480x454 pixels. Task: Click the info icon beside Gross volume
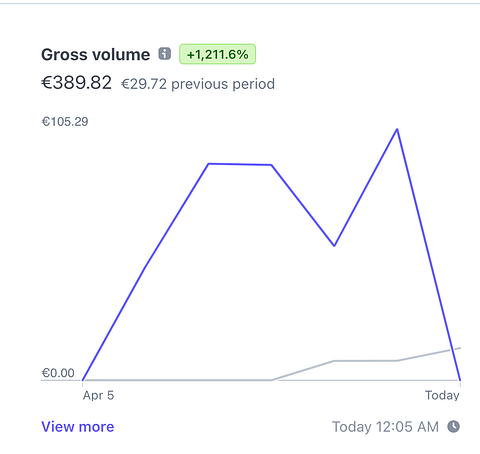[164, 54]
